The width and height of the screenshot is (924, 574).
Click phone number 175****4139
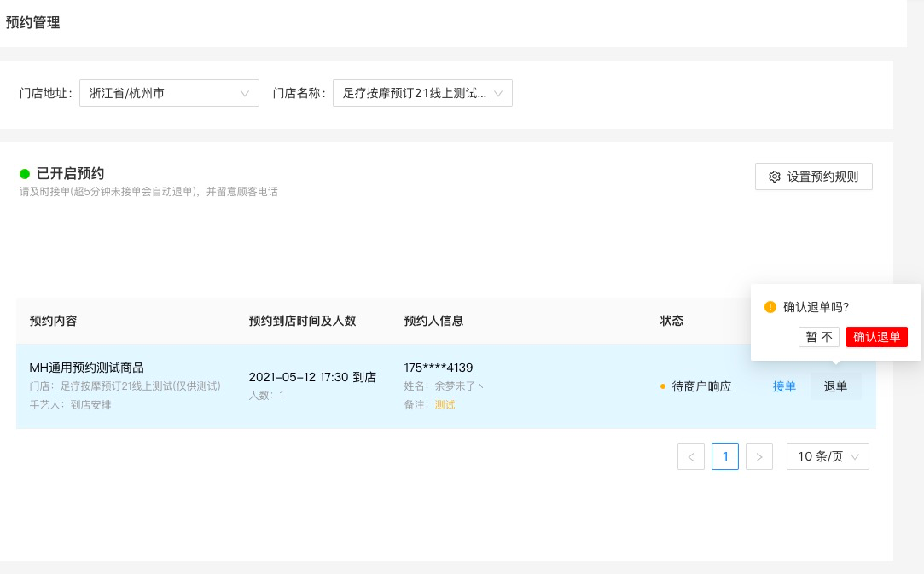tap(439, 368)
